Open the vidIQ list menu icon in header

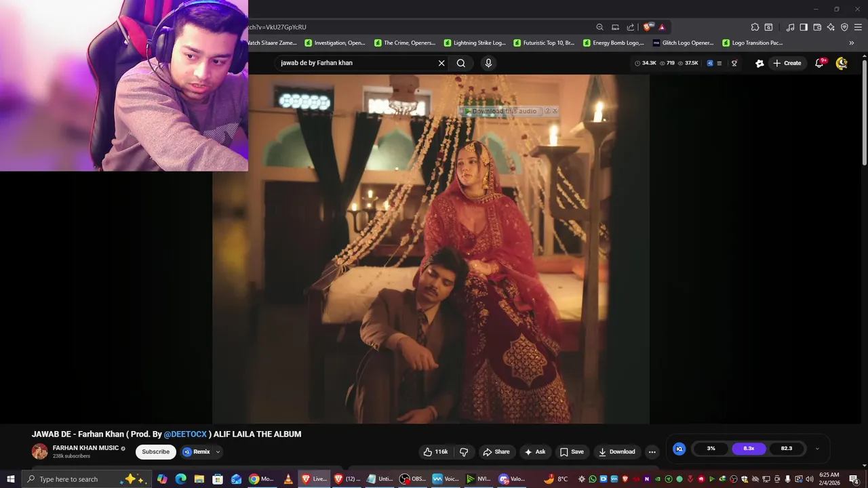719,63
